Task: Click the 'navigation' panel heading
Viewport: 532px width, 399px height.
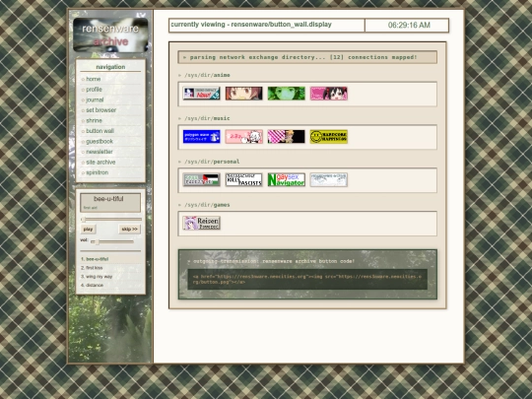Action: click(x=110, y=67)
